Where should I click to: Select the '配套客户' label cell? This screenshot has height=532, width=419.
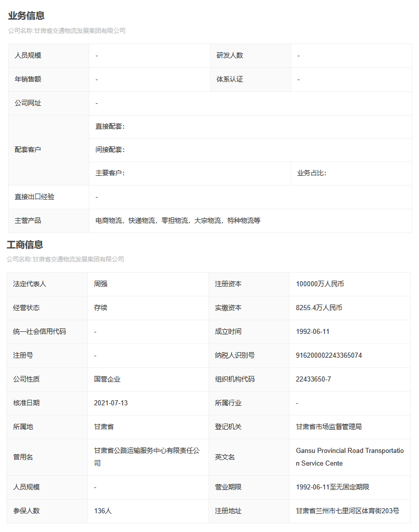(49, 150)
